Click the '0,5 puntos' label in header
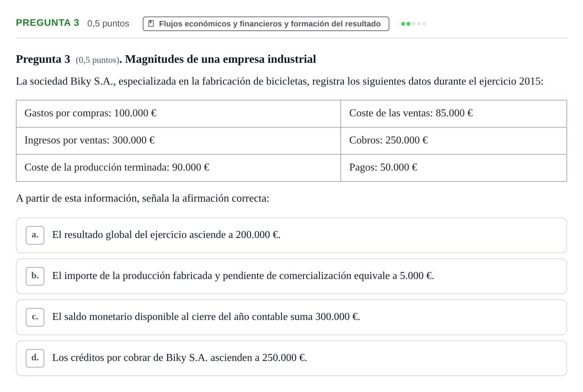Viewport: 583px width, 392px height. 108,23
